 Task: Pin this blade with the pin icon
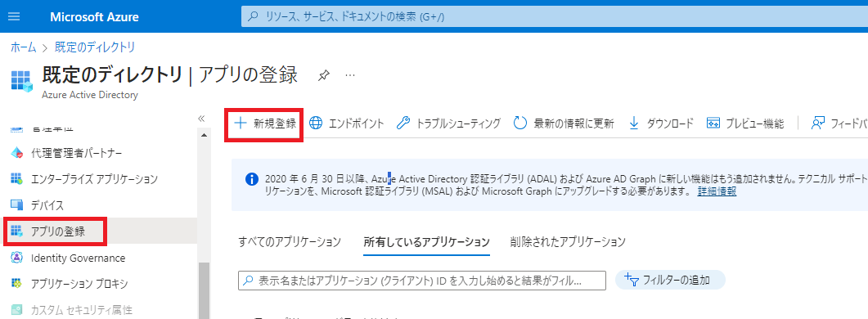(325, 75)
